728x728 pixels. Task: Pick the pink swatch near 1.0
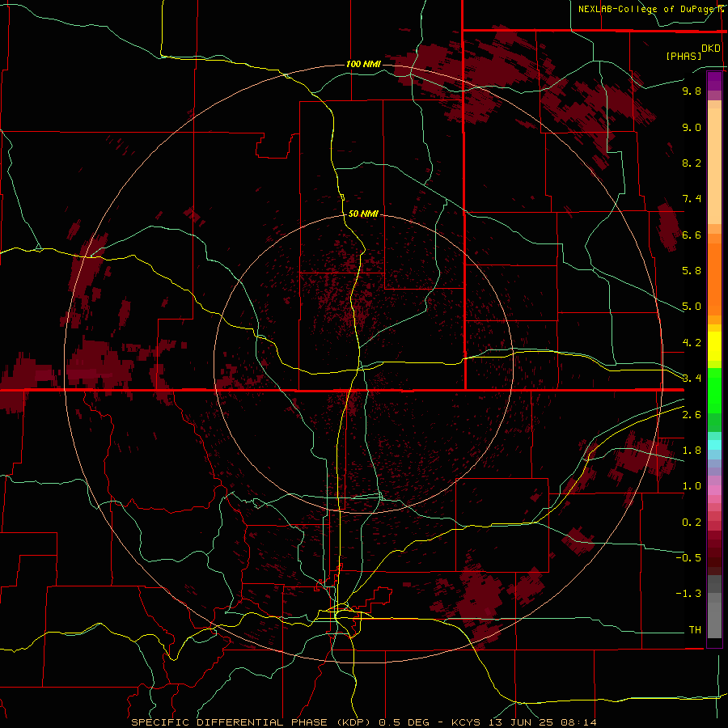click(x=714, y=490)
